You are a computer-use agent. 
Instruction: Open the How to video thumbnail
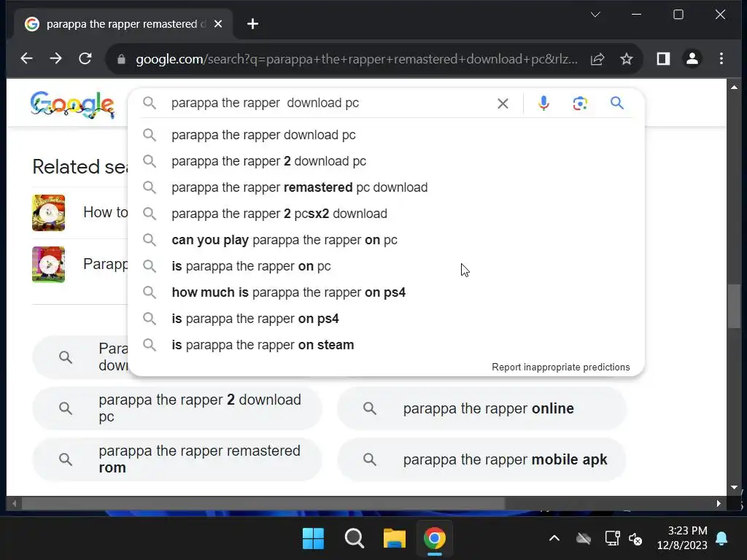pyautogui.click(x=49, y=213)
